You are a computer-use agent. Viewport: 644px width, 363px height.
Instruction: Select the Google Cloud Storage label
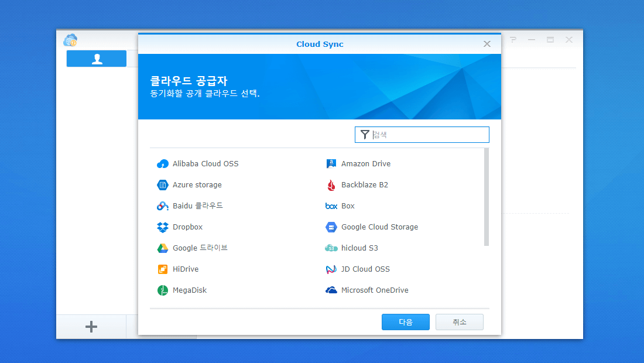coord(379,227)
